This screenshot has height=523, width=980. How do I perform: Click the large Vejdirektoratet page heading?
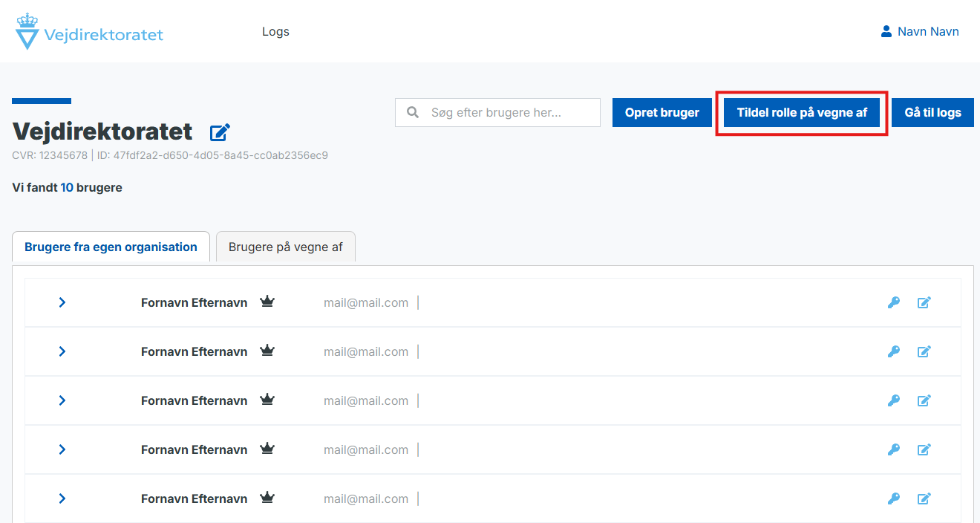(x=102, y=131)
